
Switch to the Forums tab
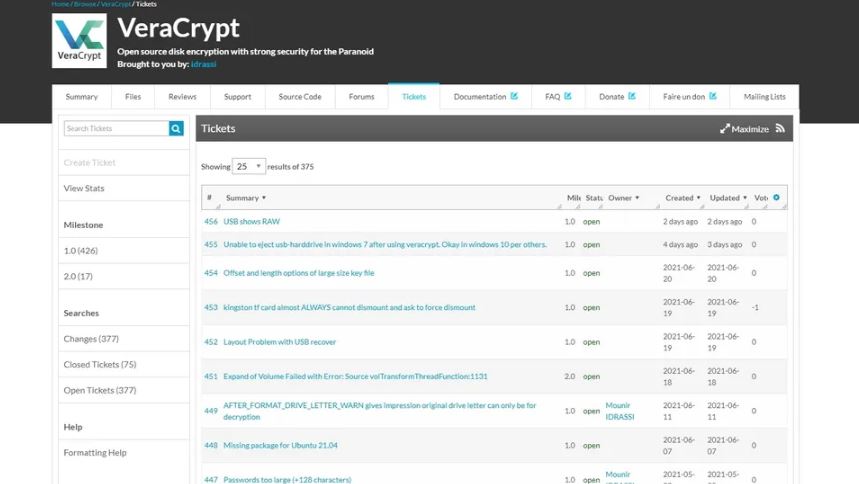362,96
